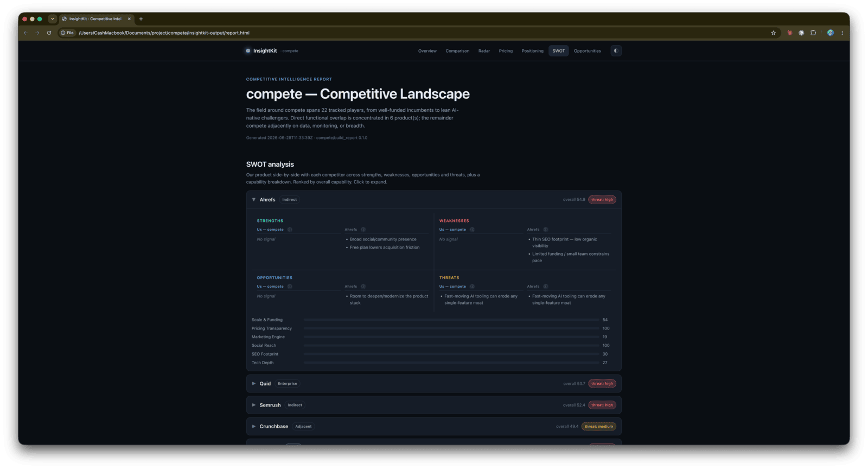
Task: Click the SEO Footprint progress bar
Action: 451,354
